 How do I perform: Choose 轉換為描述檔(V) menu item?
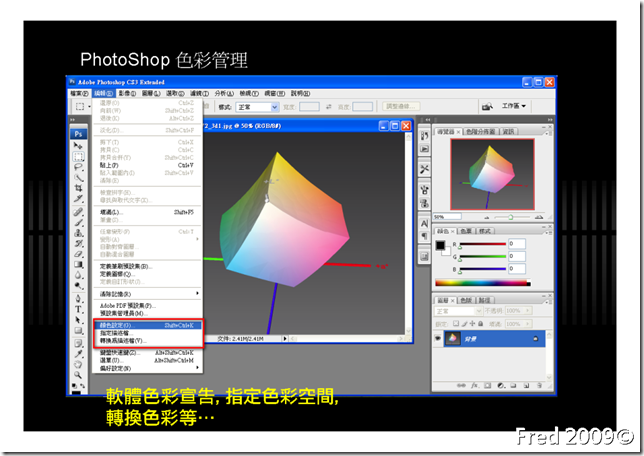(148, 341)
